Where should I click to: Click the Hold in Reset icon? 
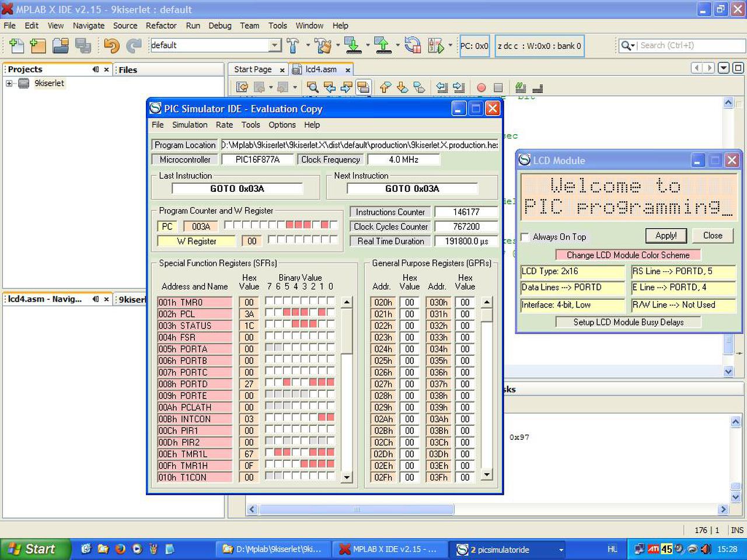tap(413, 45)
